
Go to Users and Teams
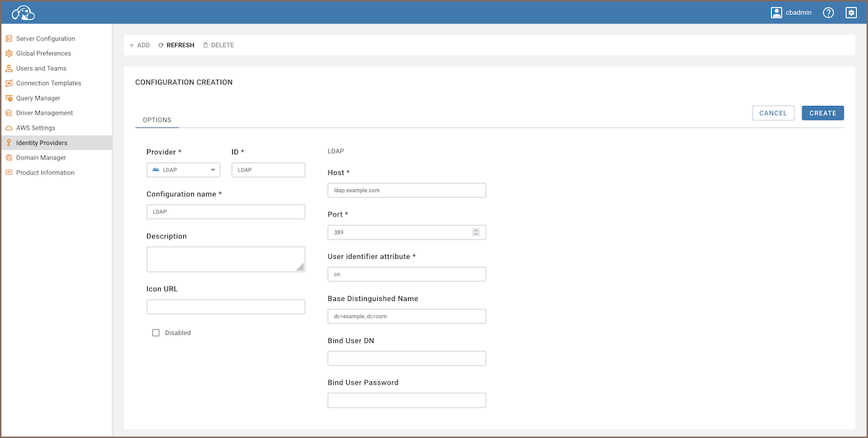pyautogui.click(x=41, y=69)
